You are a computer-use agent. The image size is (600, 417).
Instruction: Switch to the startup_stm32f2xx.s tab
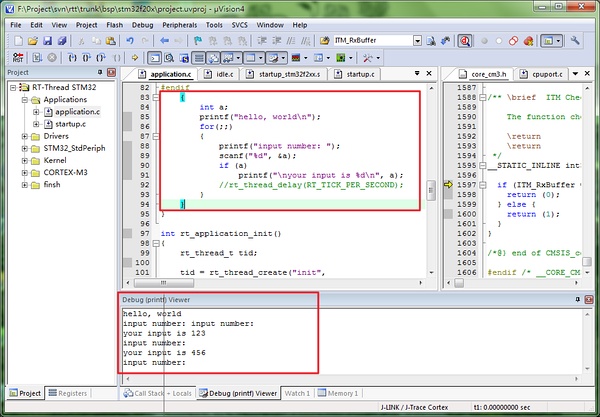point(285,74)
